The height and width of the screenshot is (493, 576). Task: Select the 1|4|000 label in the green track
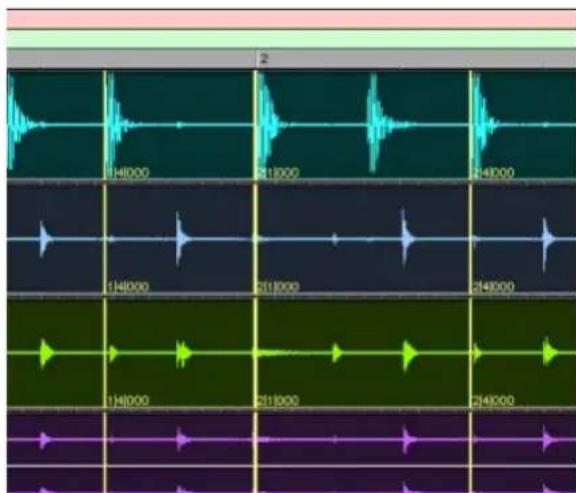pyautogui.click(x=128, y=400)
